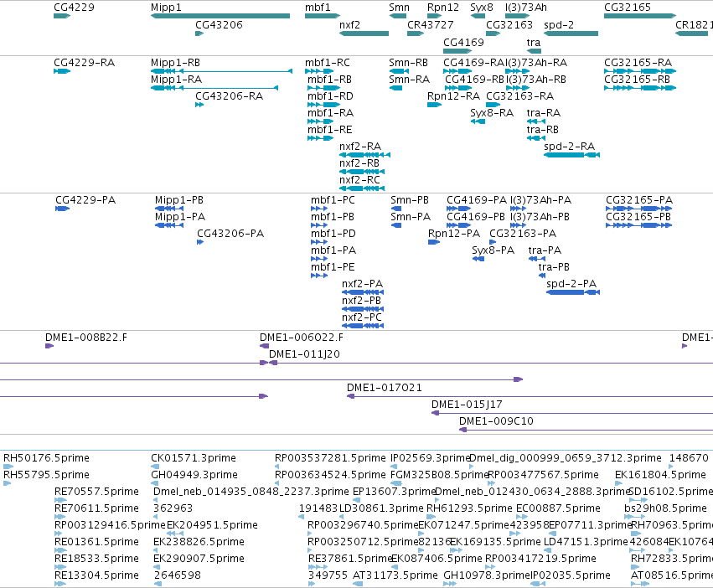This screenshot has width=713, height=588.
Task: Click the mbf1-PE protein label
Action: point(333,267)
